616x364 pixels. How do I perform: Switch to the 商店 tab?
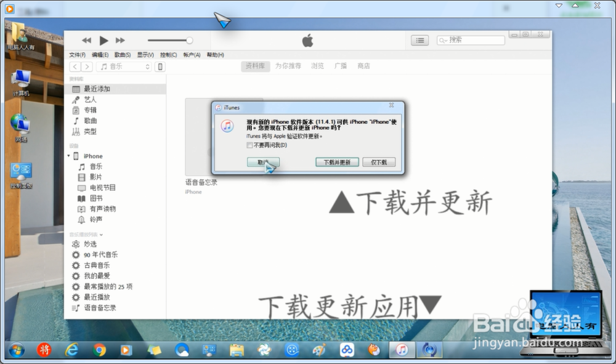click(363, 66)
